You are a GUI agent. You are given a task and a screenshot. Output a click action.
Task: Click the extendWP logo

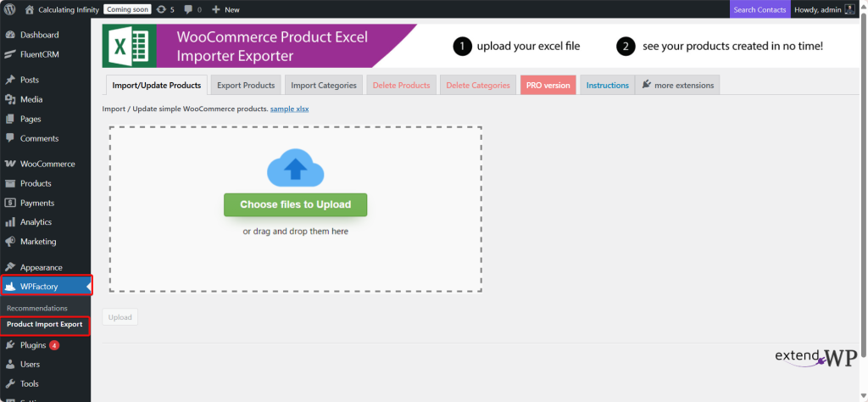click(x=816, y=356)
